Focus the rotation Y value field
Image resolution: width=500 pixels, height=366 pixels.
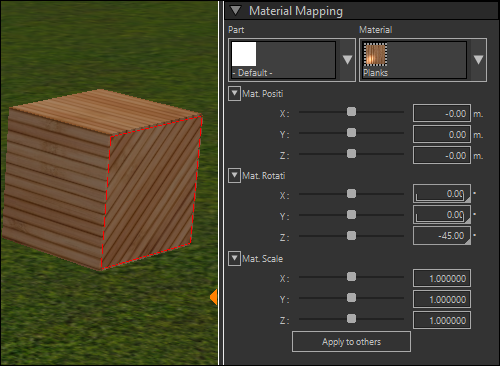pyautogui.click(x=442, y=215)
